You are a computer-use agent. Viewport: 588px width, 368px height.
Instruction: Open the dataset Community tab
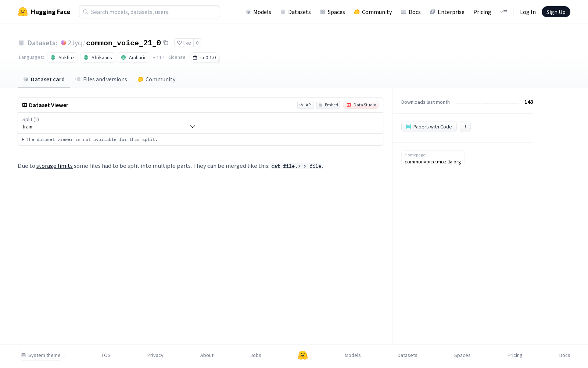pyautogui.click(x=157, y=79)
